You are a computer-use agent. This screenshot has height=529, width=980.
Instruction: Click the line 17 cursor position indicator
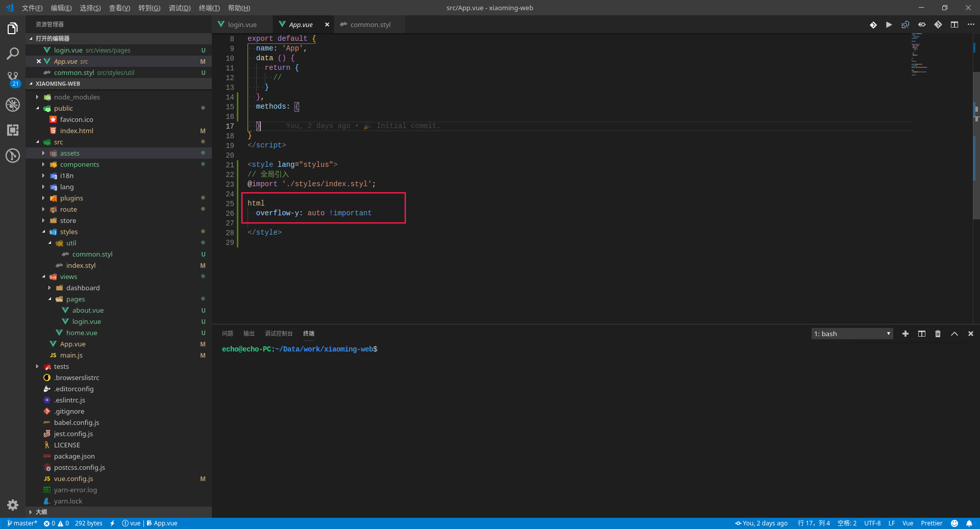click(814, 523)
